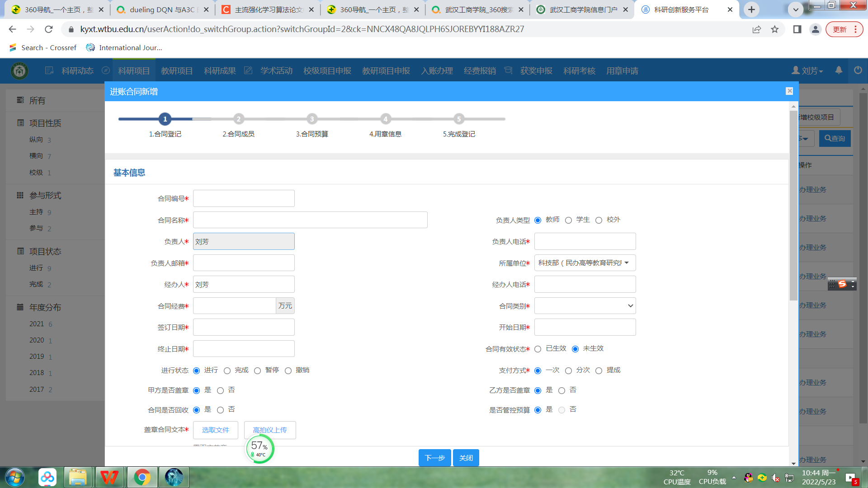Click the 选取文件 button
This screenshot has width=868, height=488.
click(215, 430)
